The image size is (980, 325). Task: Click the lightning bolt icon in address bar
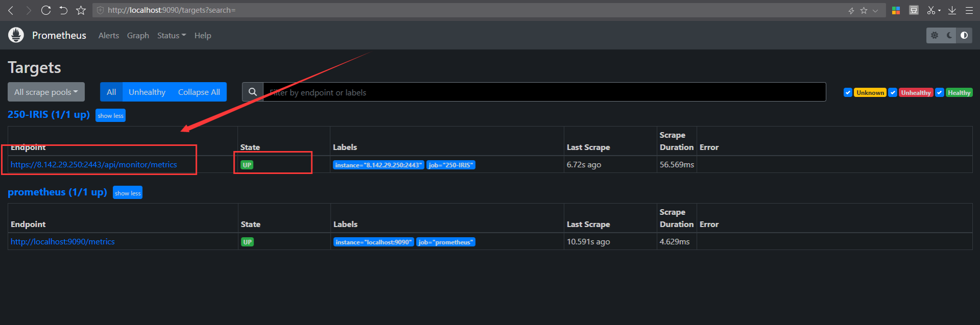(851, 11)
